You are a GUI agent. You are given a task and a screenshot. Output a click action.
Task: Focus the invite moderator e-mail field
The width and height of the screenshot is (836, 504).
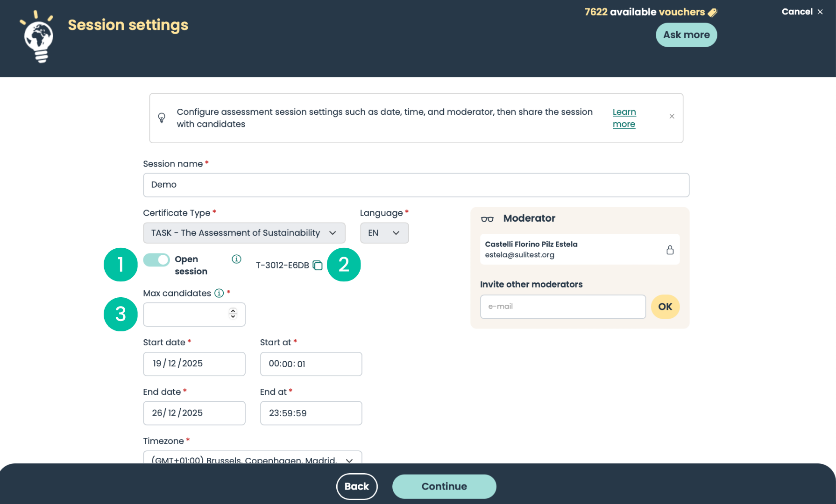pos(563,307)
